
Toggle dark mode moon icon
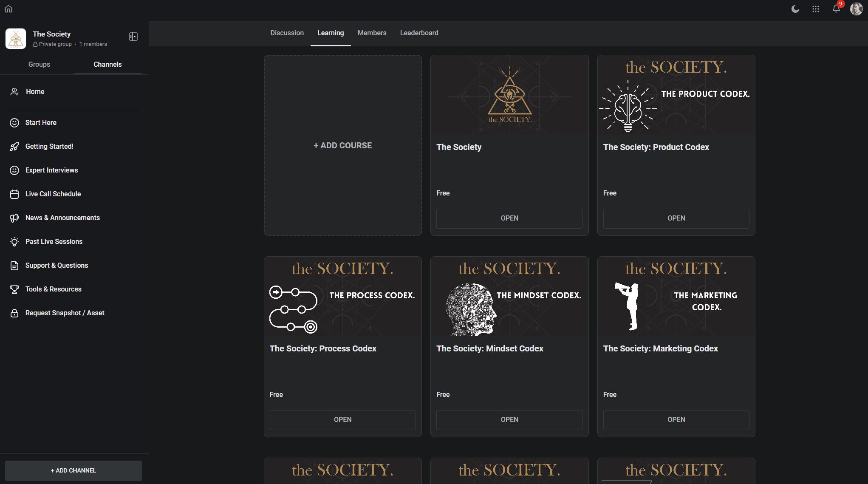(x=795, y=9)
